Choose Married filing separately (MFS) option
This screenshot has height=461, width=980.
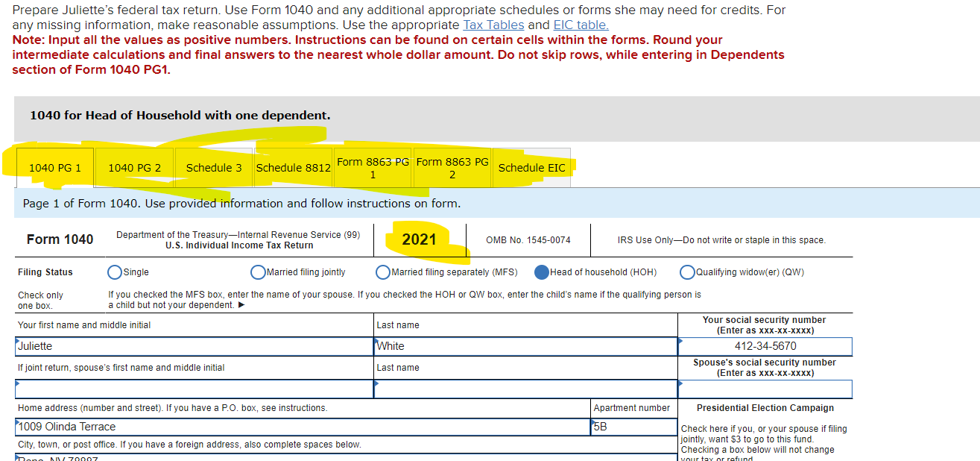[382, 272]
